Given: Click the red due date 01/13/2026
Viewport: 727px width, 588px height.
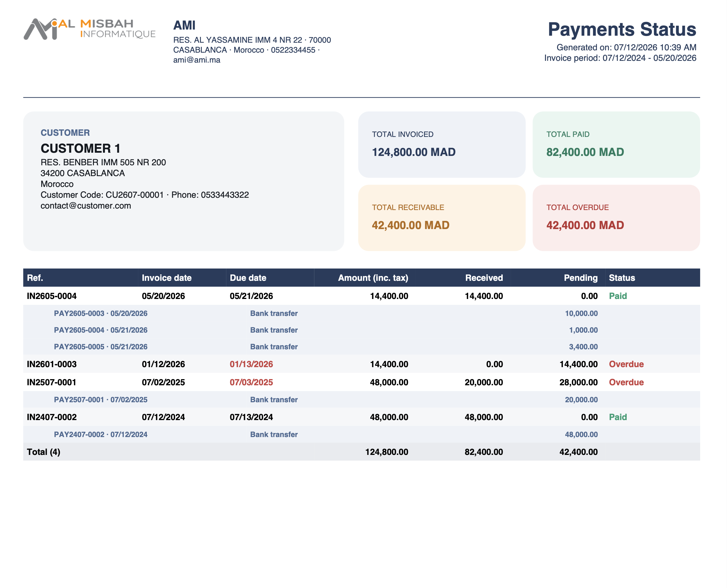Looking at the screenshot, I should (x=251, y=364).
